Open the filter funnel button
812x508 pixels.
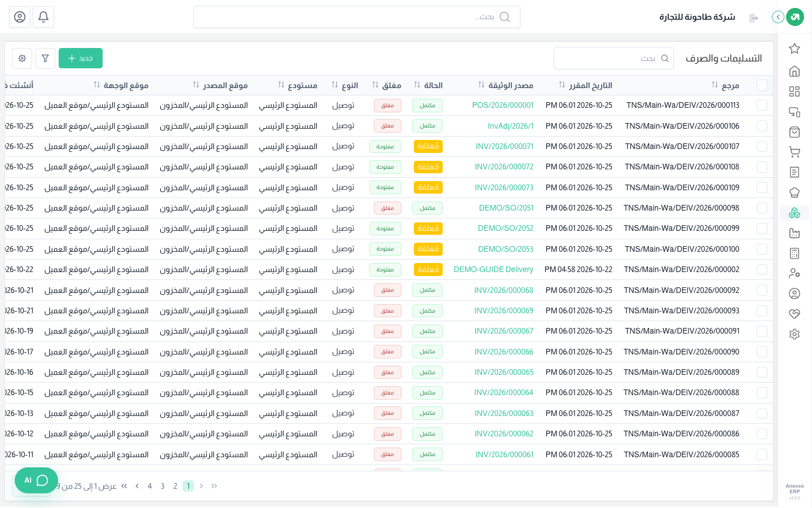coord(45,58)
